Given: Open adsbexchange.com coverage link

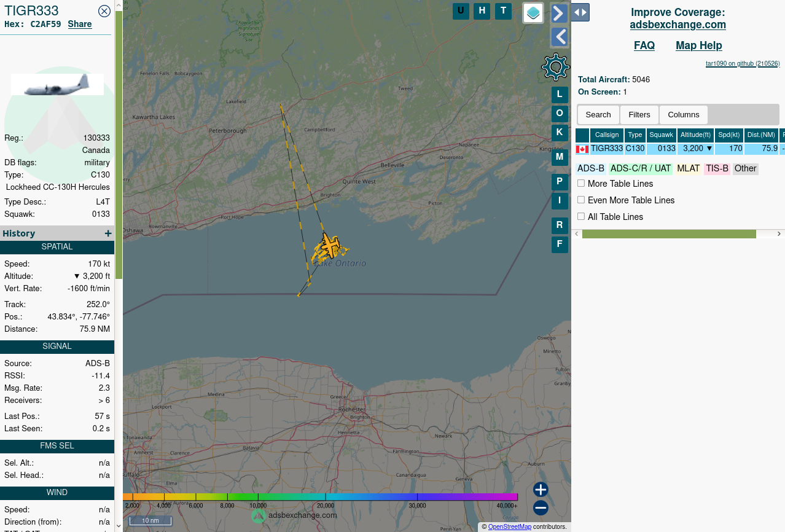Looking at the screenshot, I should pyautogui.click(x=678, y=25).
